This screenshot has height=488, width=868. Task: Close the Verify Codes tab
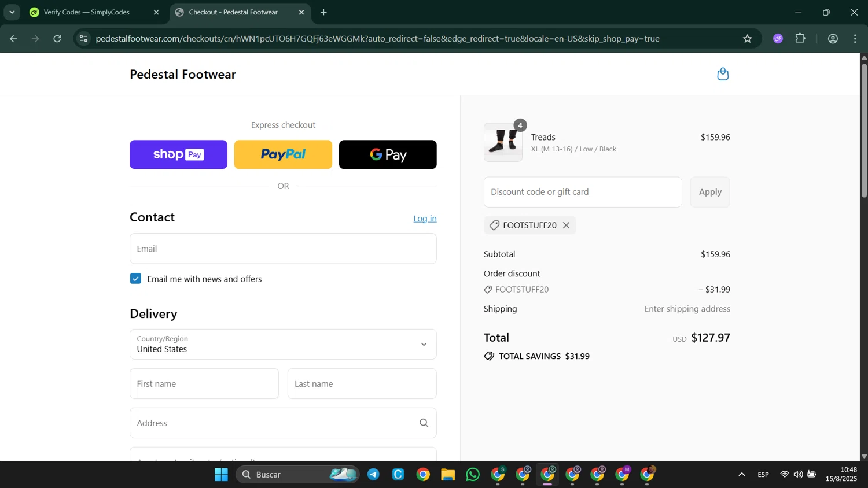[156, 12]
